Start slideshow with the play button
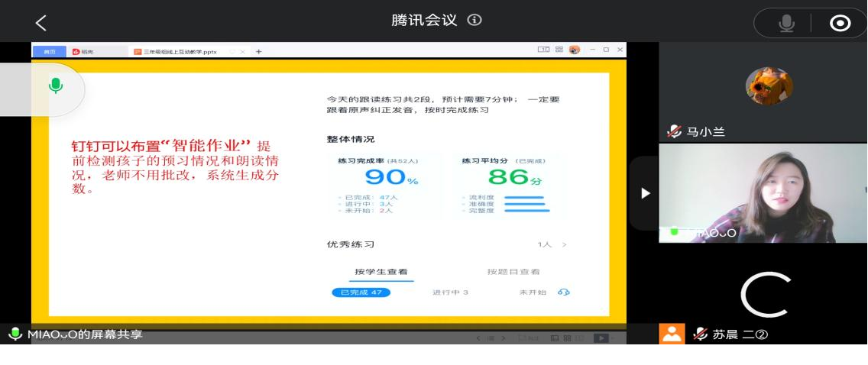Viewport: 868px width, 365px height. (x=601, y=338)
